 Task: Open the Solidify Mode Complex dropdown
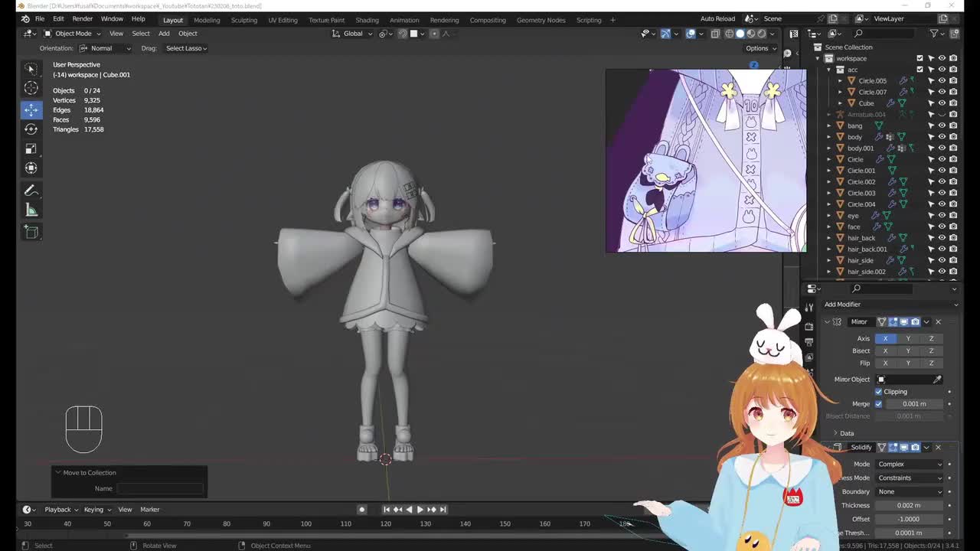[x=910, y=465]
